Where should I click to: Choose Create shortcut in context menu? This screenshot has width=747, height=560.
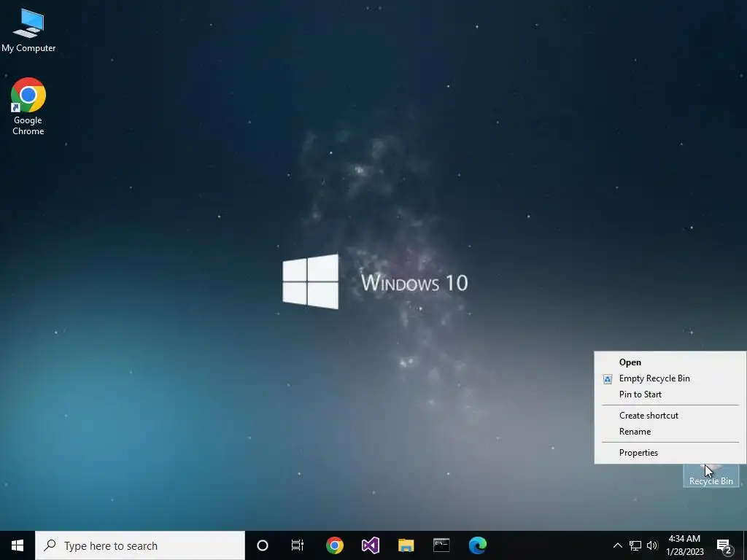pyautogui.click(x=670, y=416)
